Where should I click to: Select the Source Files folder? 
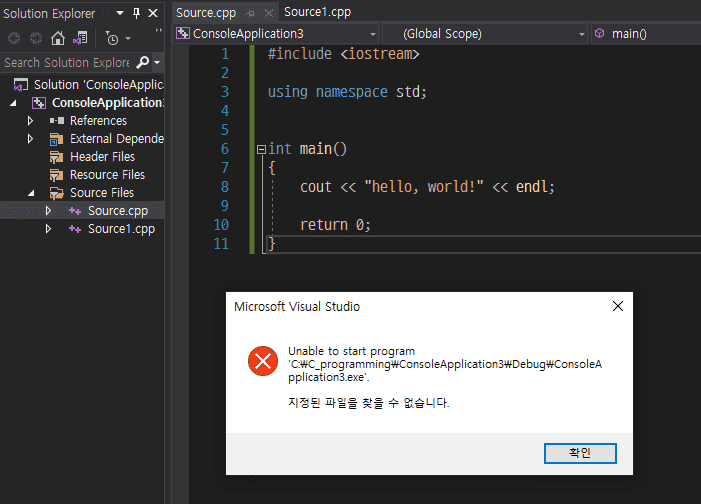coord(102,192)
